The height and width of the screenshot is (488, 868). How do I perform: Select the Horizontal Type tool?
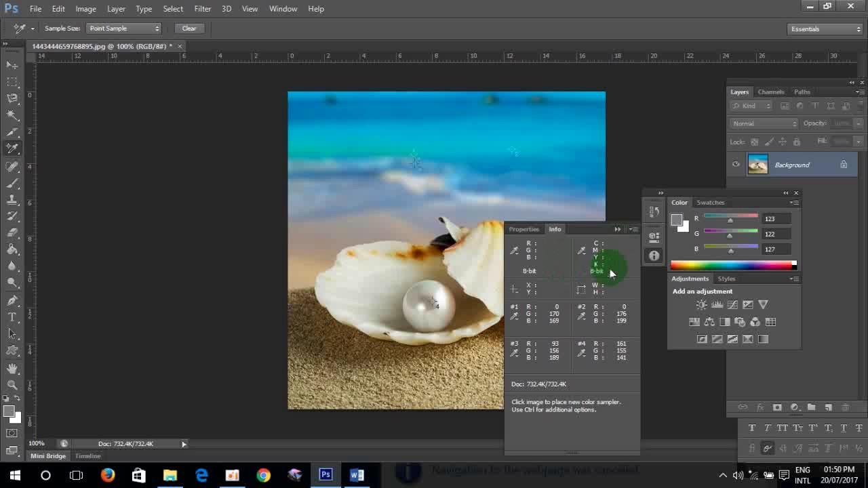[12, 317]
